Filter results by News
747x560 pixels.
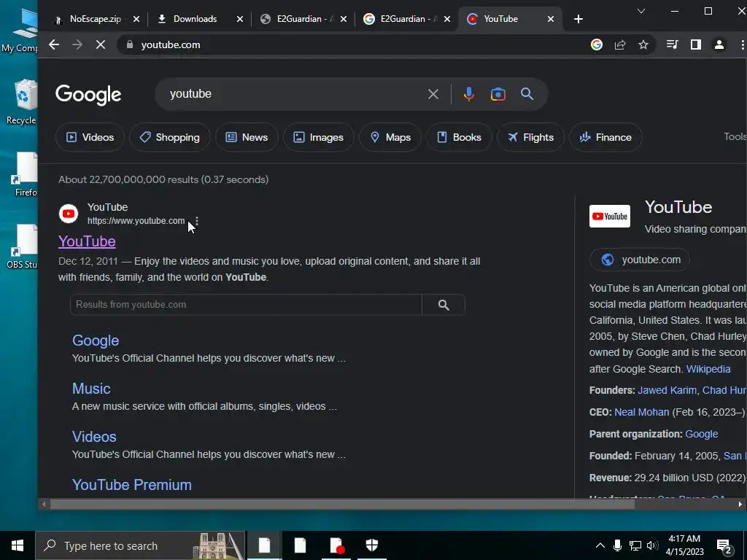click(247, 137)
